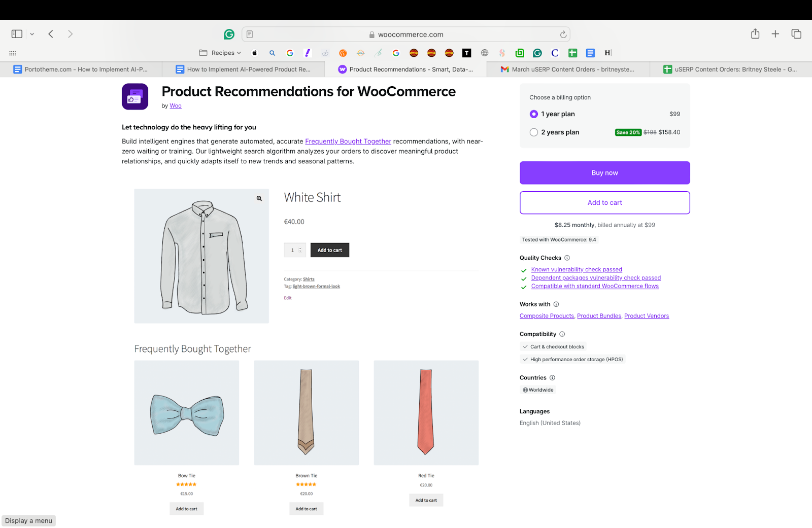The height and width of the screenshot is (528, 812).
Task: Open the Grammarly extension icon left of address bar
Action: (229, 34)
